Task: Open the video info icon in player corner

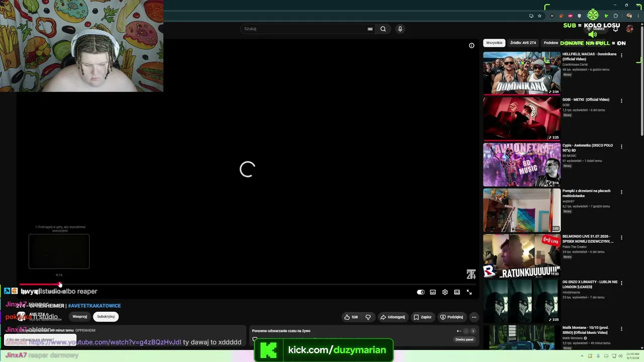Action: [471, 46]
